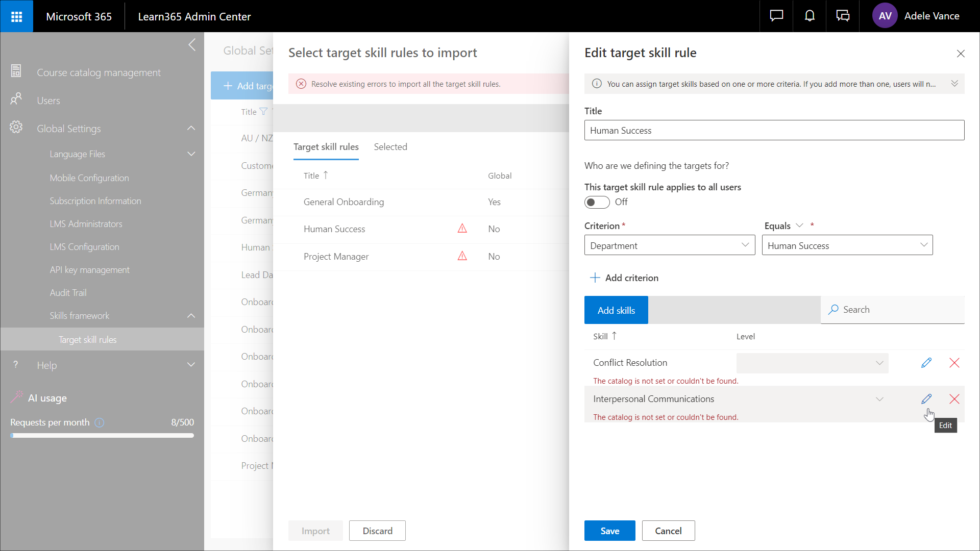This screenshot has height=551, width=980.
Task: Open the Department criterion dropdown
Action: (669, 245)
